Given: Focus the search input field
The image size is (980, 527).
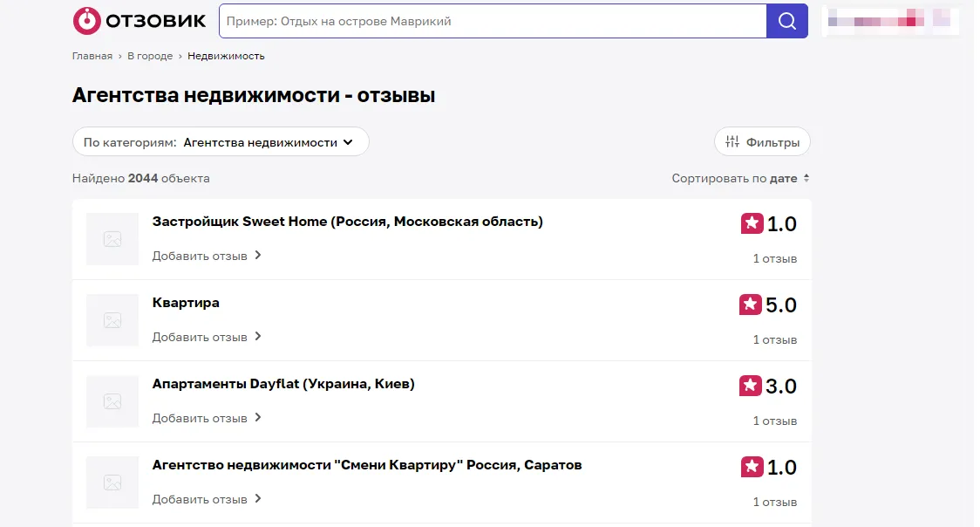Looking at the screenshot, I should coord(493,21).
